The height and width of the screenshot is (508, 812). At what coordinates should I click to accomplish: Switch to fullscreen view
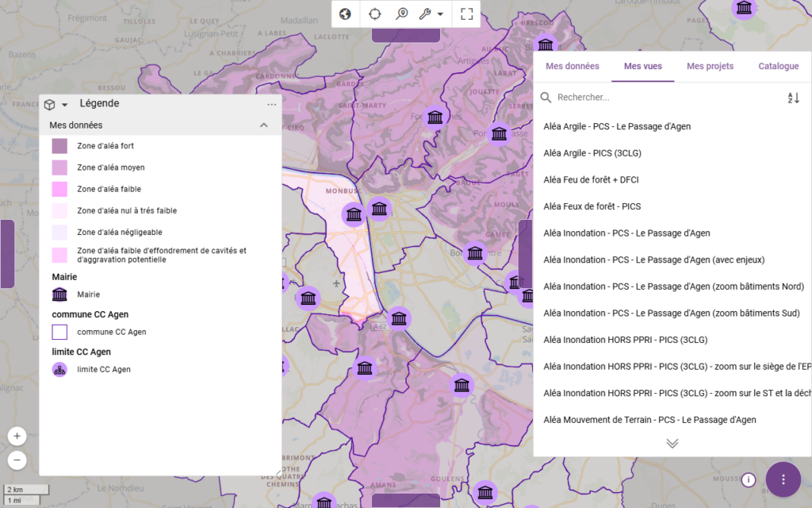[x=466, y=14]
